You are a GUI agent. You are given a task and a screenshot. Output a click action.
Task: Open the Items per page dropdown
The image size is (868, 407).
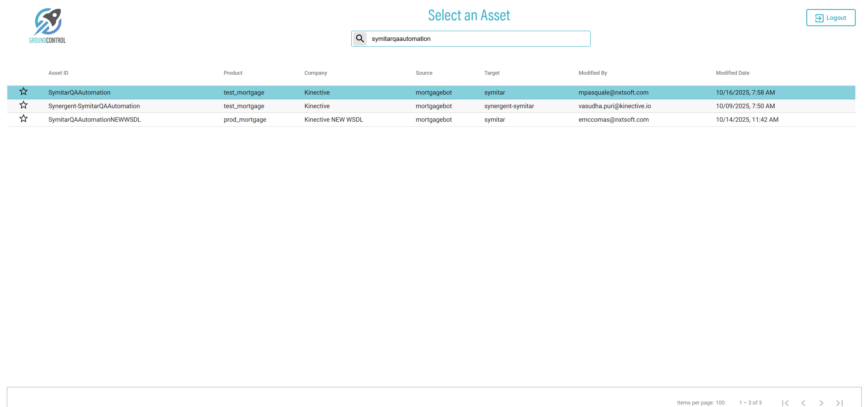(720, 402)
